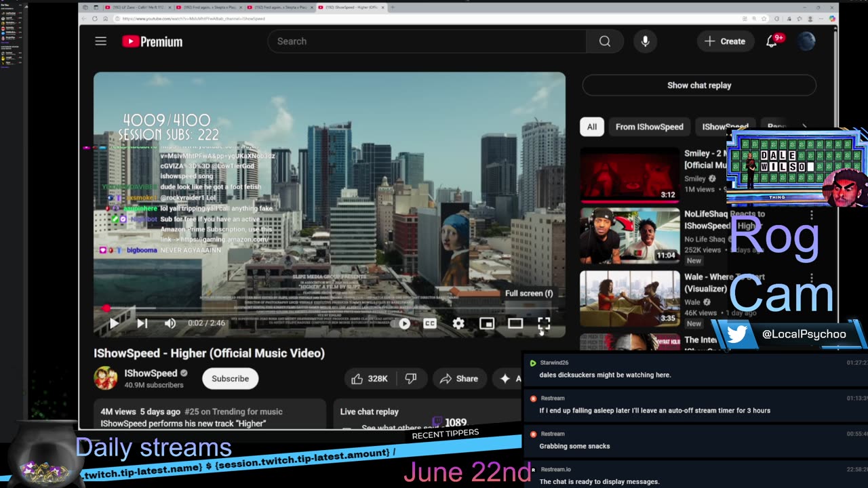The width and height of the screenshot is (868, 488).
Task: Open the Wale visualizer video thumbnail
Action: 630,298
